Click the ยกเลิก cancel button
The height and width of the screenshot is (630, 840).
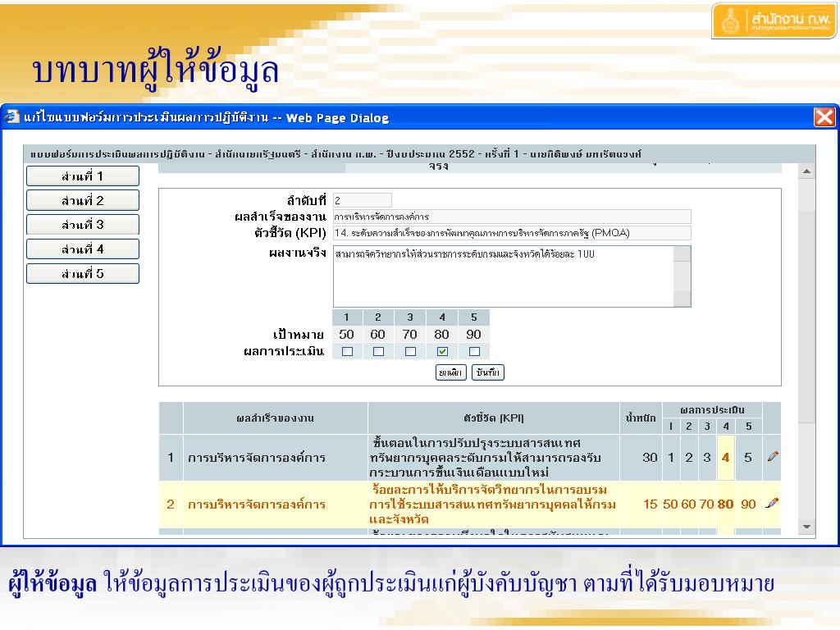[x=450, y=372]
